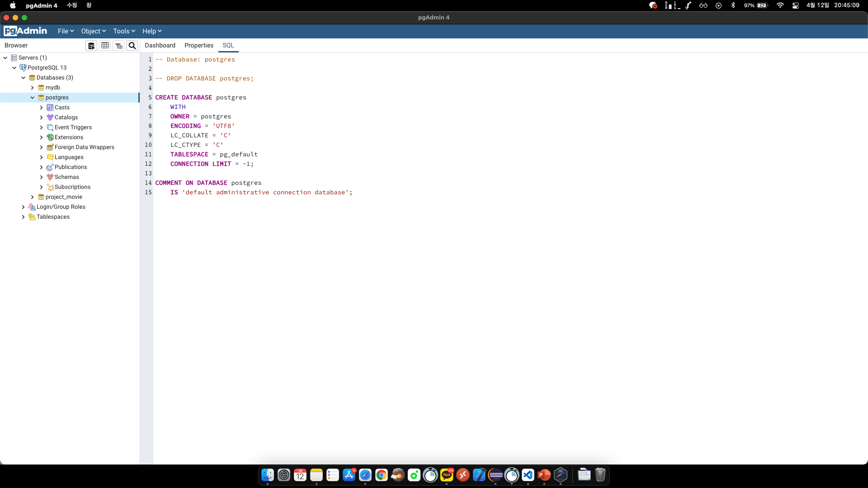Expand the mydb database node
868x488 pixels.
click(33, 88)
